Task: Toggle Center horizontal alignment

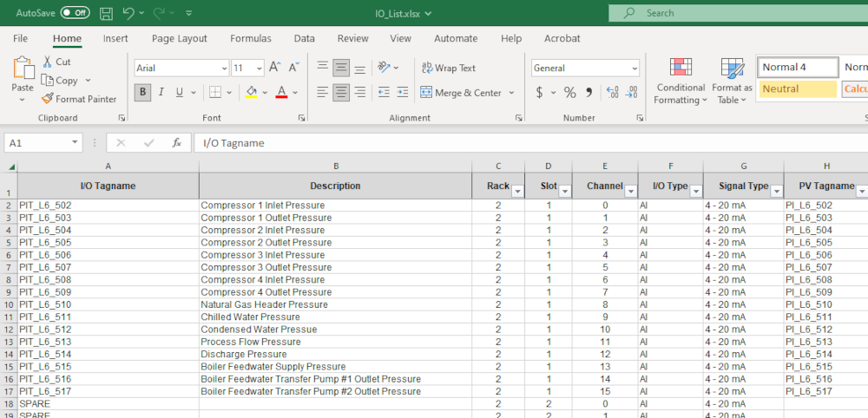Action: (341, 92)
